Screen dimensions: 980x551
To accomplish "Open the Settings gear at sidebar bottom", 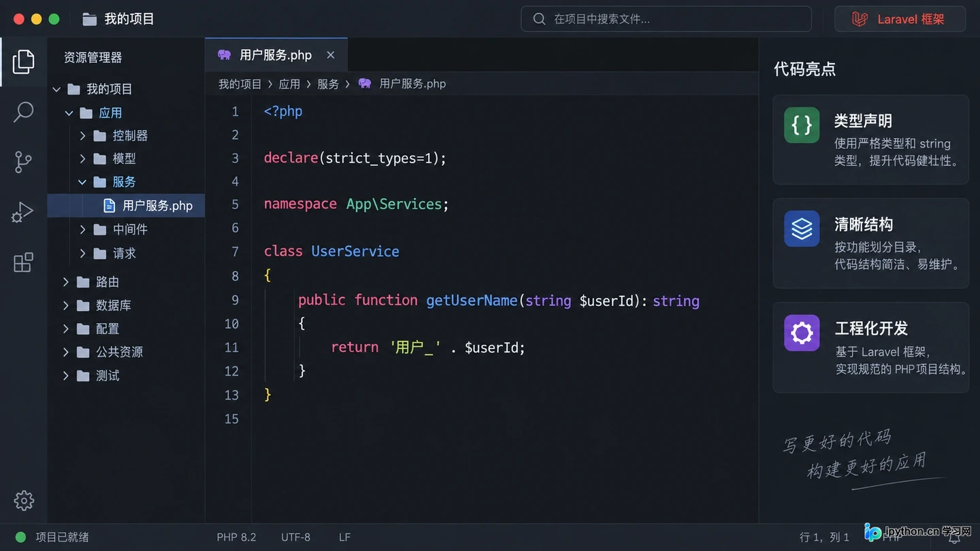I will (x=24, y=501).
